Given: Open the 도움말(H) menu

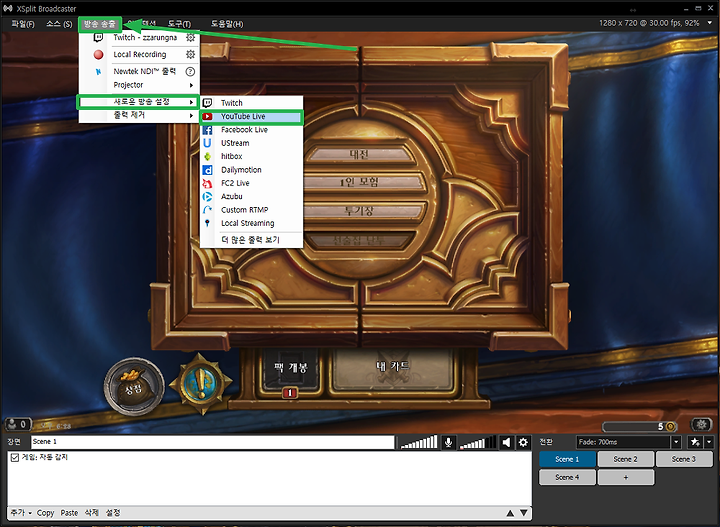Looking at the screenshot, I should click(x=227, y=24).
